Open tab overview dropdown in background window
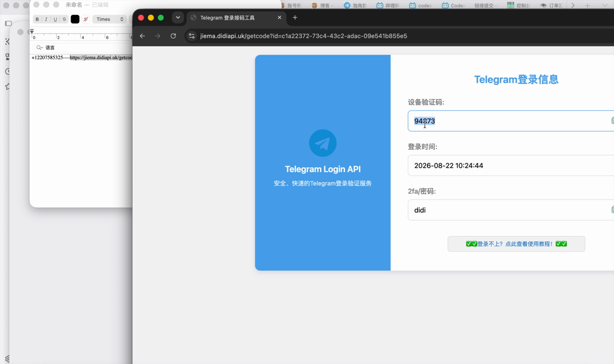 coord(604,6)
